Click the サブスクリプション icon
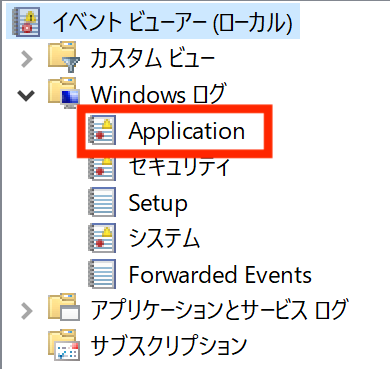The width and height of the screenshot is (390, 369). 64,345
